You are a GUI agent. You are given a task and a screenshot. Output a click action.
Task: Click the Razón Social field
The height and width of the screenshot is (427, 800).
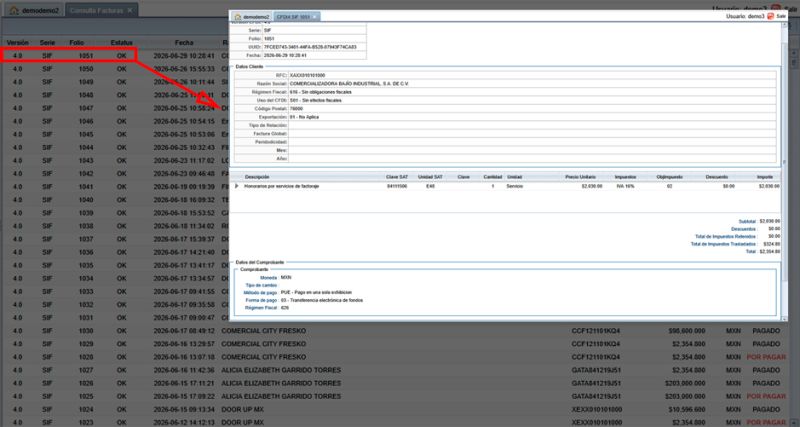tap(532, 83)
